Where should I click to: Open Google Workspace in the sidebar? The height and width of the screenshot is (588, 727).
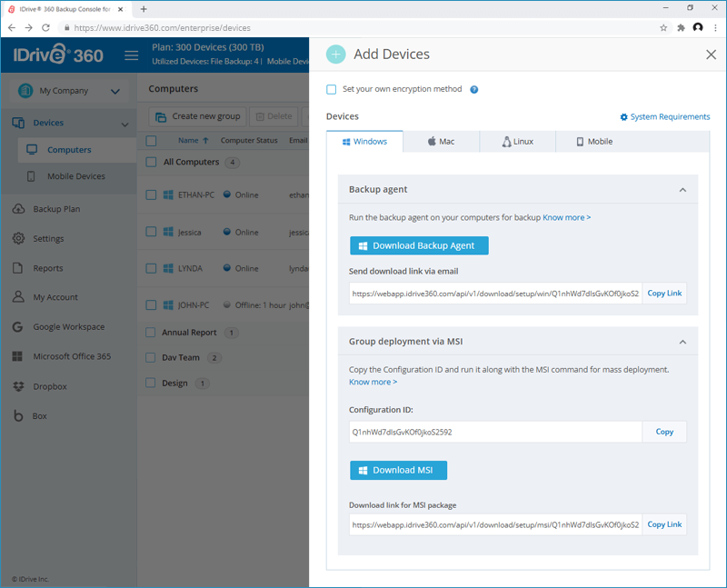click(68, 327)
